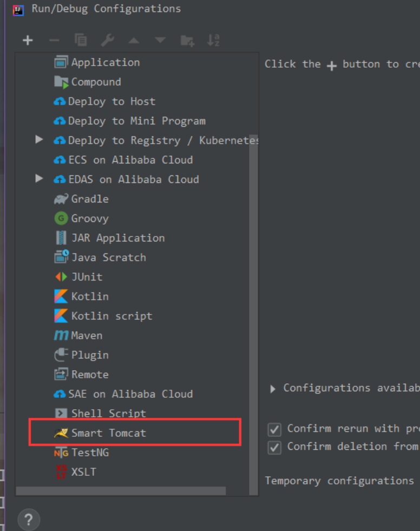The image size is (420, 531).
Task: Click the Deploy to Mini Program cloud icon
Action: [x=60, y=121]
